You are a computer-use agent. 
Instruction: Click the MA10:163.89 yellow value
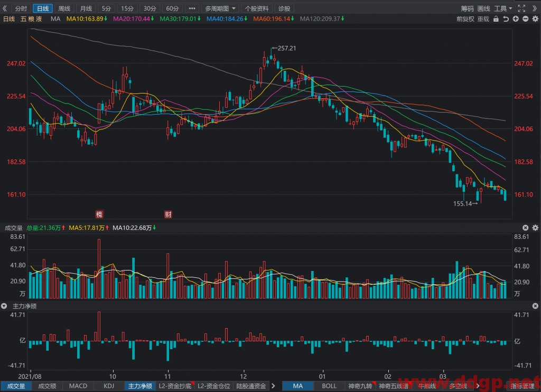pos(85,19)
